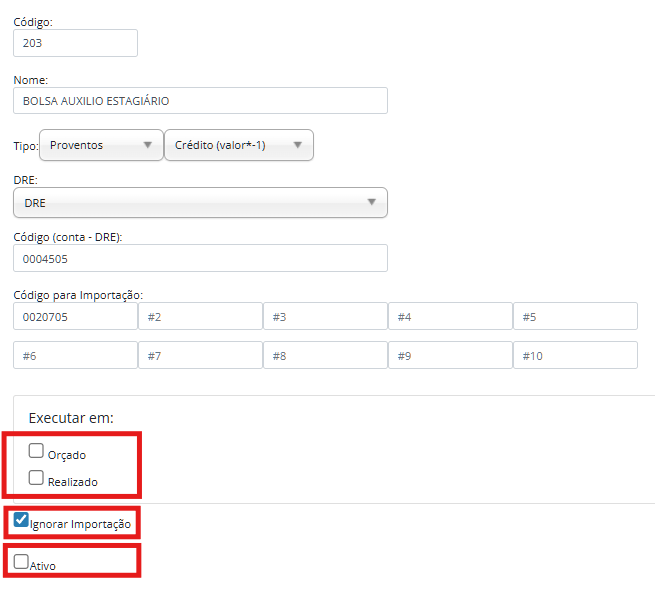This screenshot has width=655, height=592.
Task: Select the #8 import code field
Action: coord(325,355)
